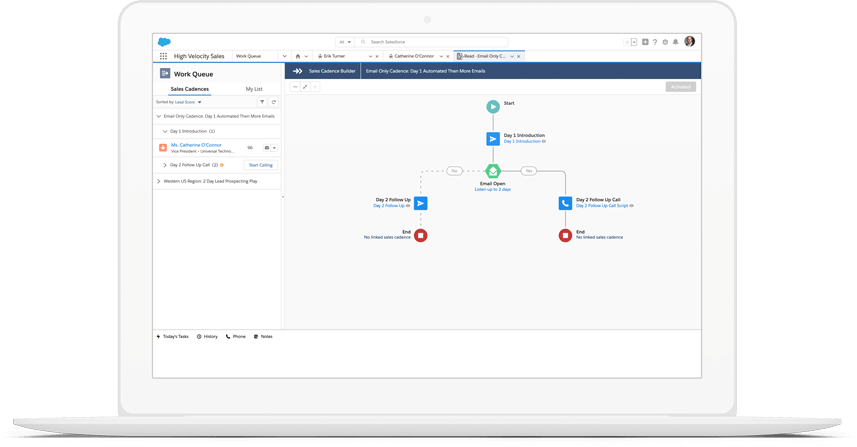Viewport: 857px width, 447px height.
Task: Click the End node under Day 2 Follow Up
Action: [x=420, y=236]
